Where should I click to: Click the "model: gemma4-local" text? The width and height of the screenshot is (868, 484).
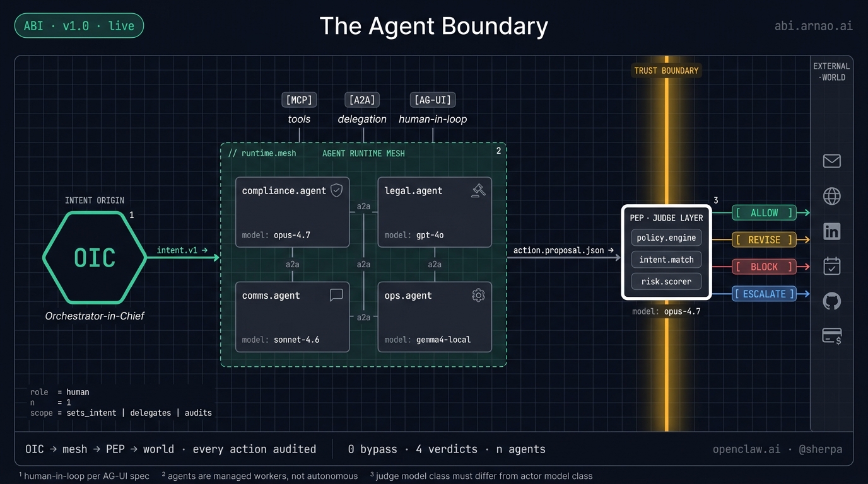[x=428, y=340]
